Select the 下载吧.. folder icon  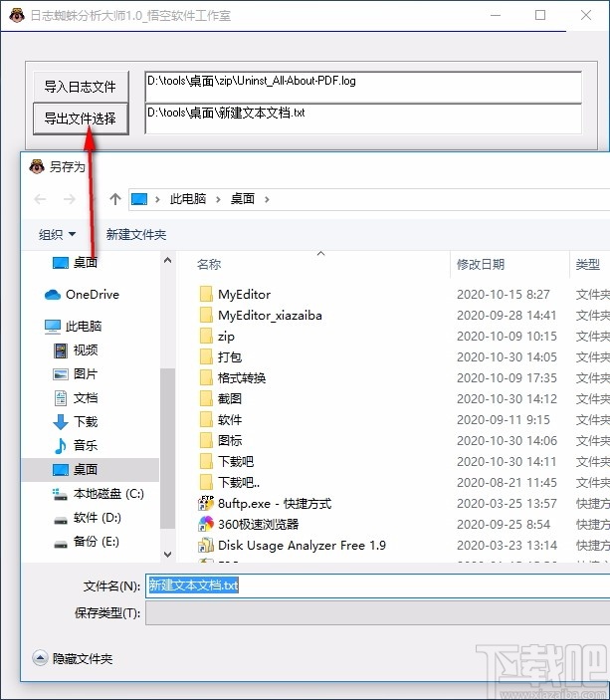[206, 482]
